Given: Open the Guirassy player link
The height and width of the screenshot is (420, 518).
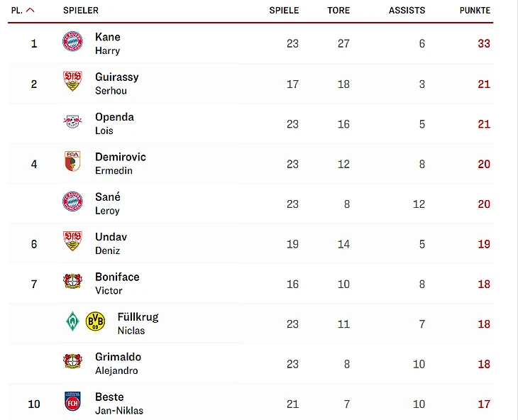Looking at the screenshot, I should tap(116, 77).
